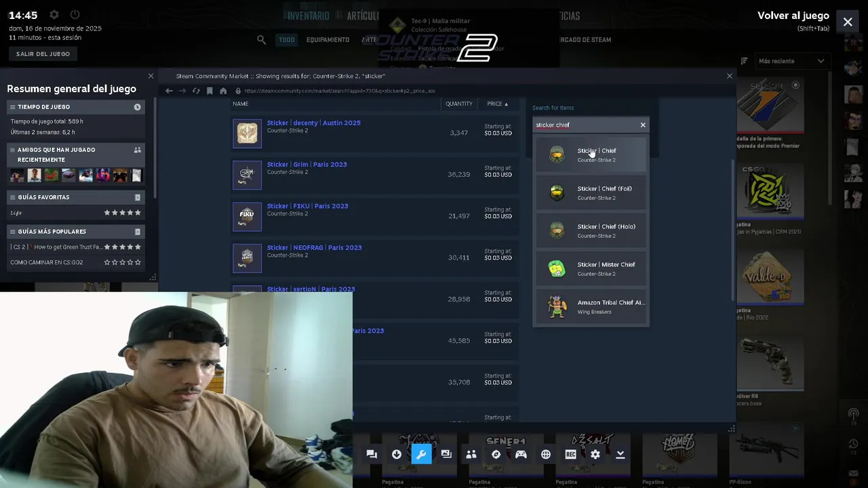
Task: Click the friends icon in Amigos header
Action: pos(137,150)
